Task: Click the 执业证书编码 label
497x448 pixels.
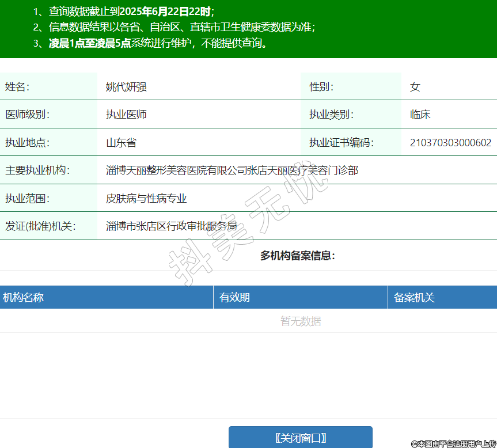Action: (x=342, y=143)
